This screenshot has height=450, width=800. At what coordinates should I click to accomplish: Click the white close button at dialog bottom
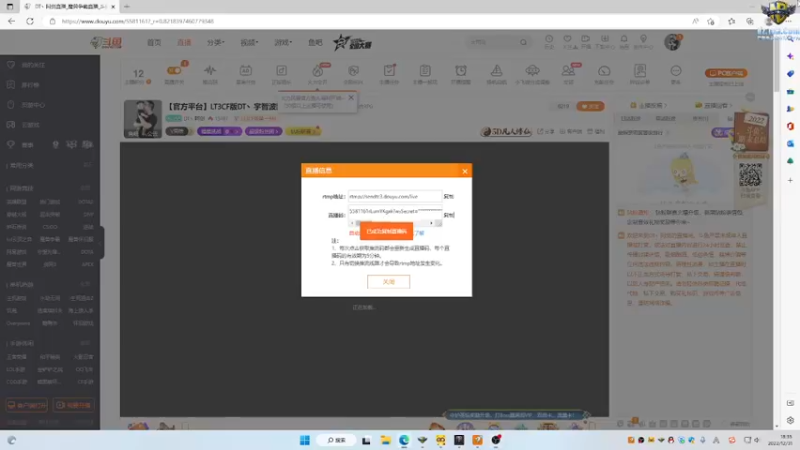pyautogui.click(x=388, y=282)
